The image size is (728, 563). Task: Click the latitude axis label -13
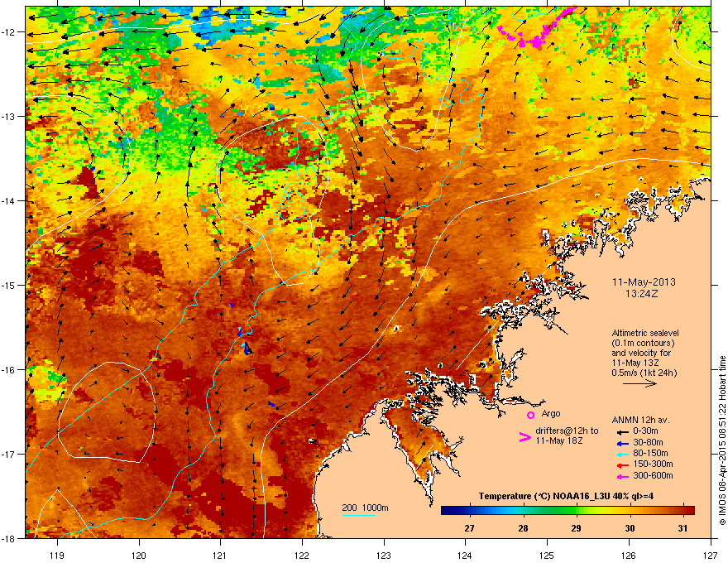[8, 117]
